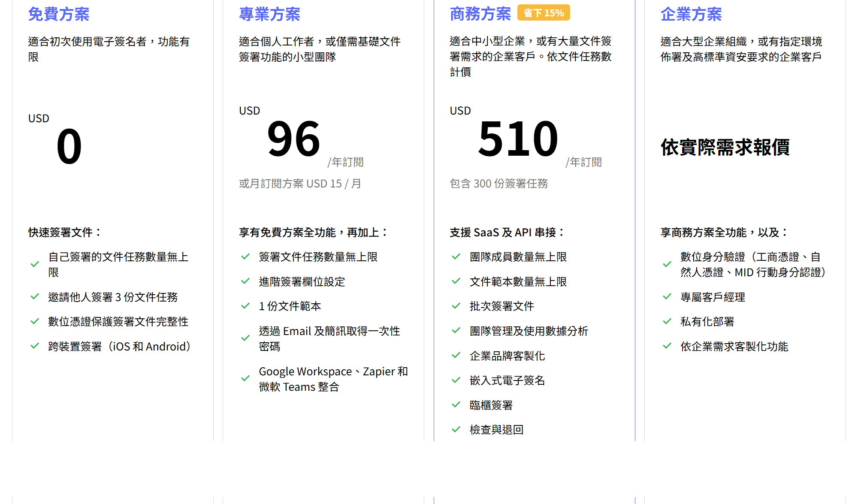Image resolution: width=861 pixels, height=504 pixels.
Task: Click the checkmark beside 數位身分驗證
Action: [x=667, y=264]
